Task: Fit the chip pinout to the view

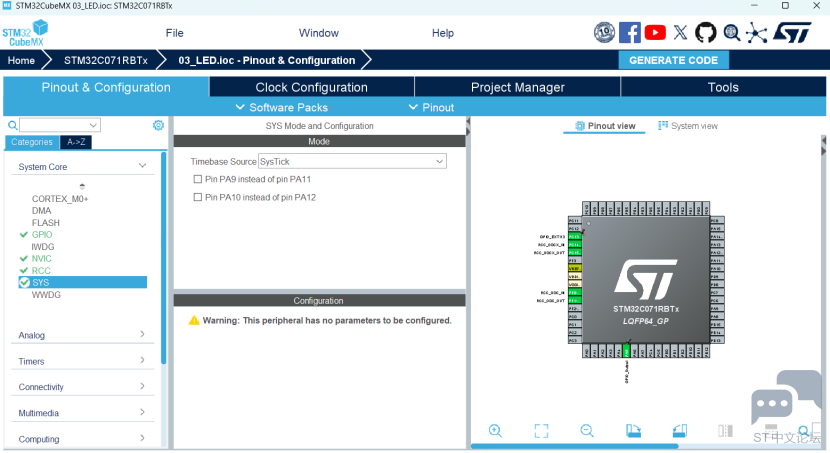Action: point(541,431)
